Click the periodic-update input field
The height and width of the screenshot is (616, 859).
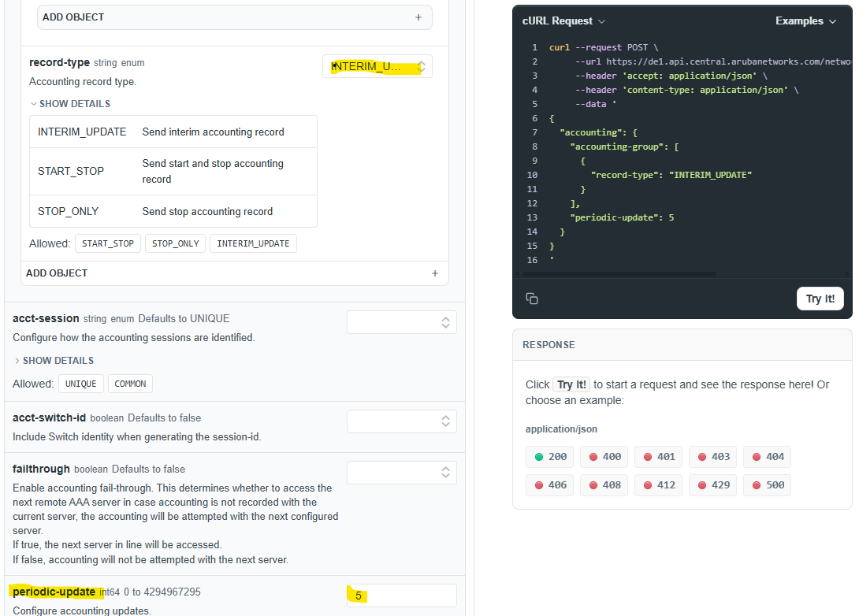[x=402, y=596]
